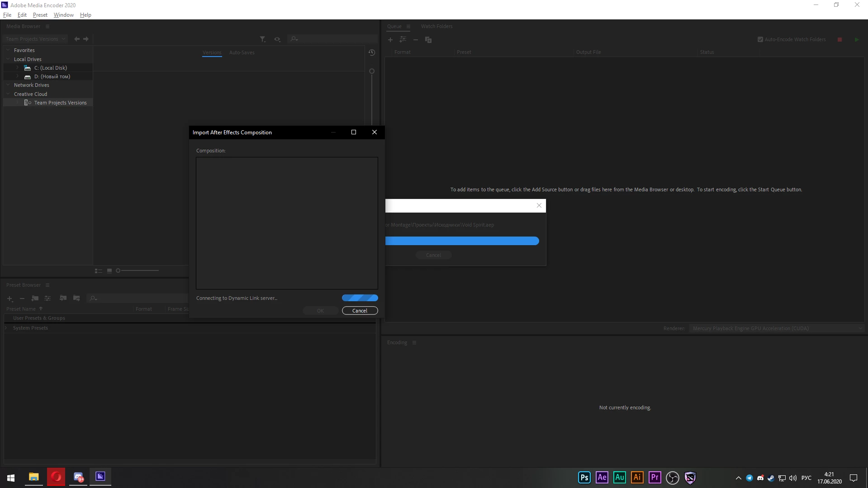Screen dimensions: 868x488
Task: Open Windows File Explorer from taskbar
Action: (34, 477)
